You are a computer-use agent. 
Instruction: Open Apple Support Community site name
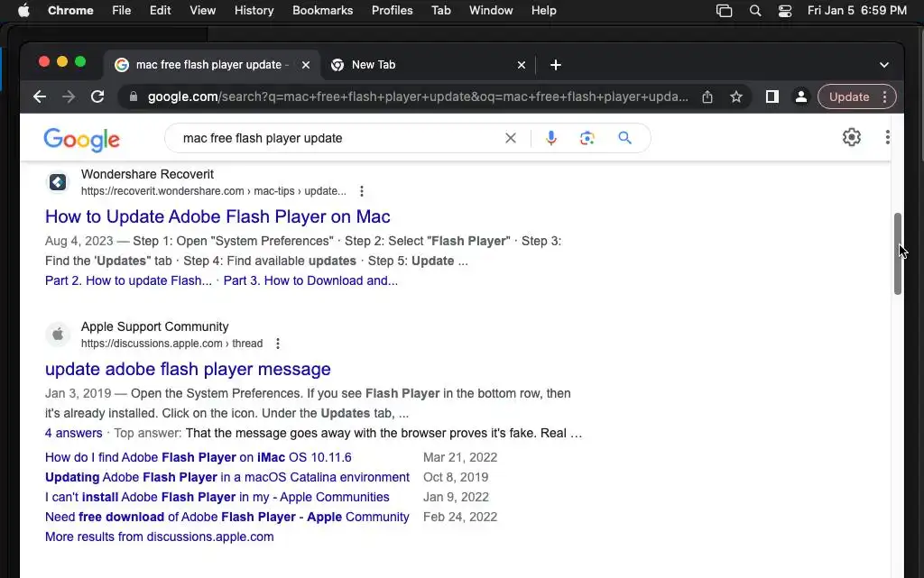click(154, 326)
